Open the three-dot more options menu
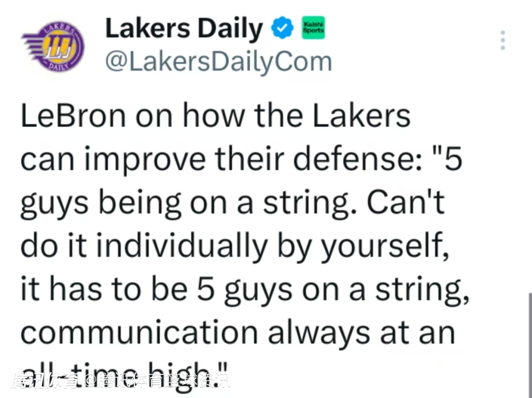532x398 pixels. pyautogui.click(x=502, y=40)
